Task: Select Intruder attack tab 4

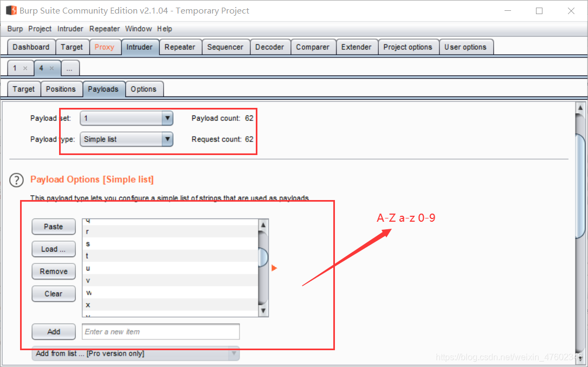Action: pyautogui.click(x=42, y=68)
